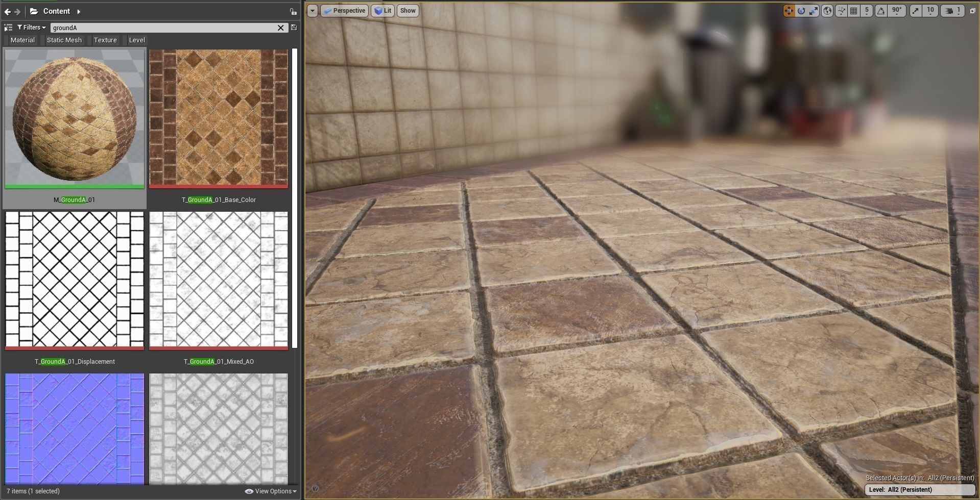The height and width of the screenshot is (500, 980).
Task: Select the Rotate tool in the viewport toolbar
Action: click(x=802, y=10)
